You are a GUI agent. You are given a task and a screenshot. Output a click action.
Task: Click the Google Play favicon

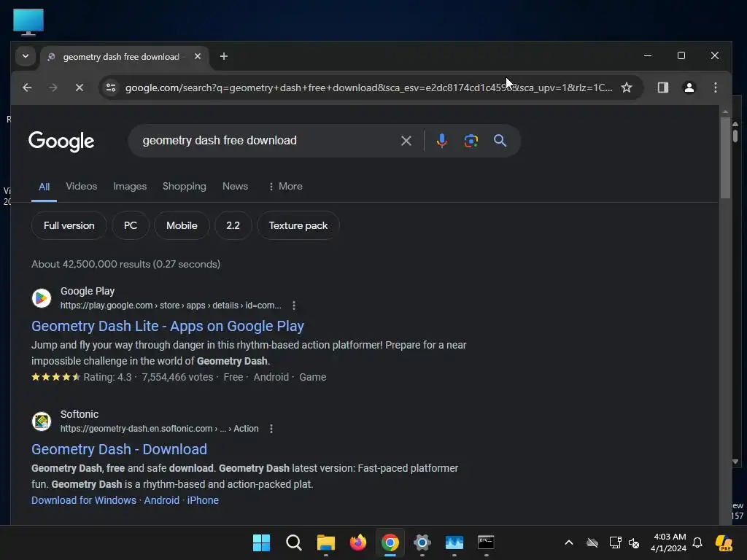[42, 298]
